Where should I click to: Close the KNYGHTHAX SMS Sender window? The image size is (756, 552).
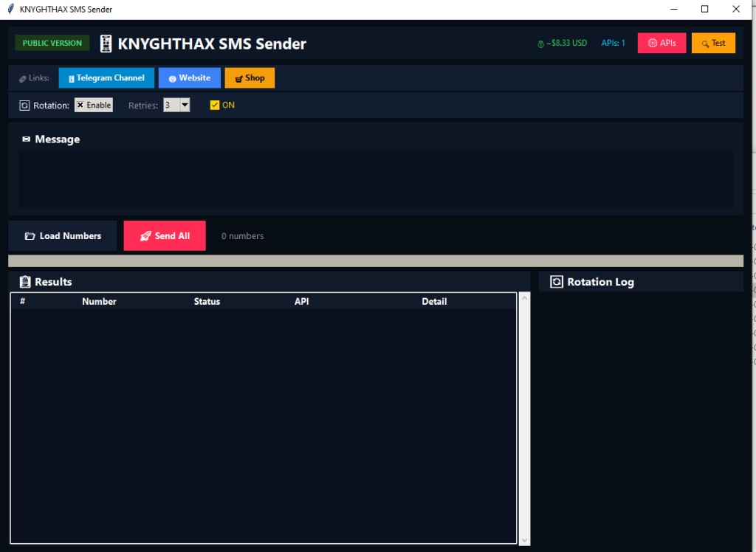pos(736,9)
